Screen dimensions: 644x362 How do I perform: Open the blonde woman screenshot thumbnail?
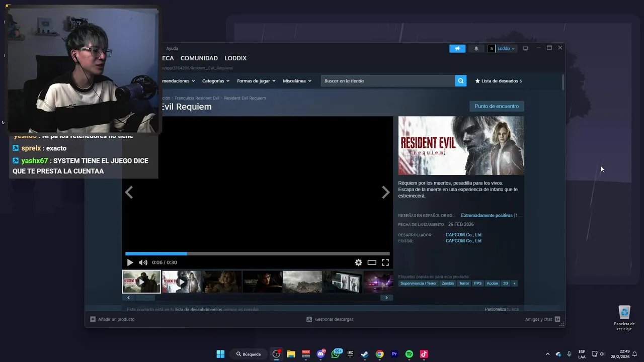point(222,282)
